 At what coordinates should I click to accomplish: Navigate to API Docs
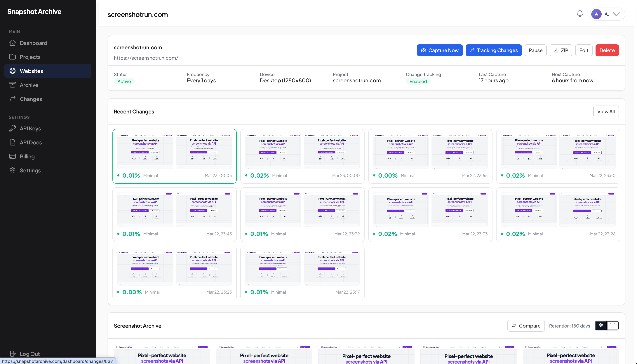pos(48,143)
